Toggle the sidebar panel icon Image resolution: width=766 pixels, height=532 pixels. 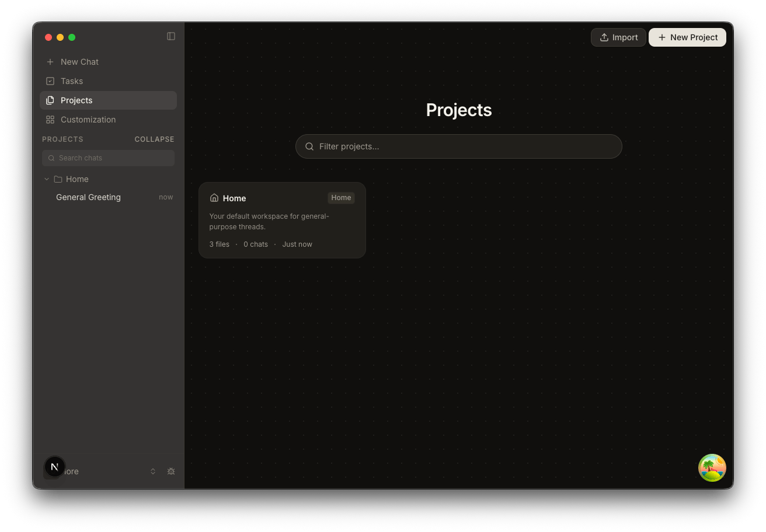pyautogui.click(x=171, y=36)
